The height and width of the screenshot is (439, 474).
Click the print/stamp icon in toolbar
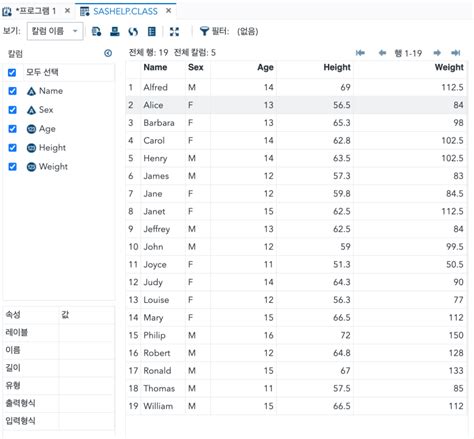point(115,32)
